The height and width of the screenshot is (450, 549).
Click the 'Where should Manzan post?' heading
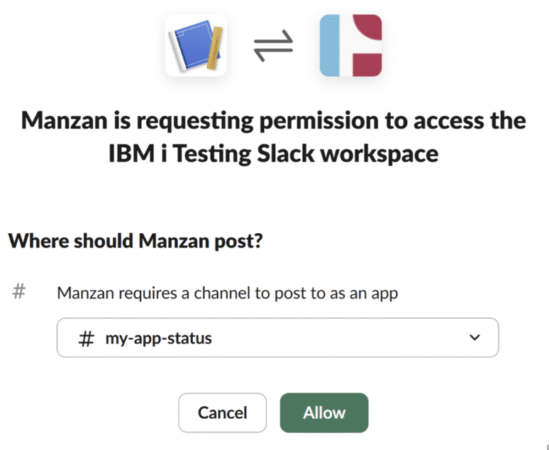135,241
